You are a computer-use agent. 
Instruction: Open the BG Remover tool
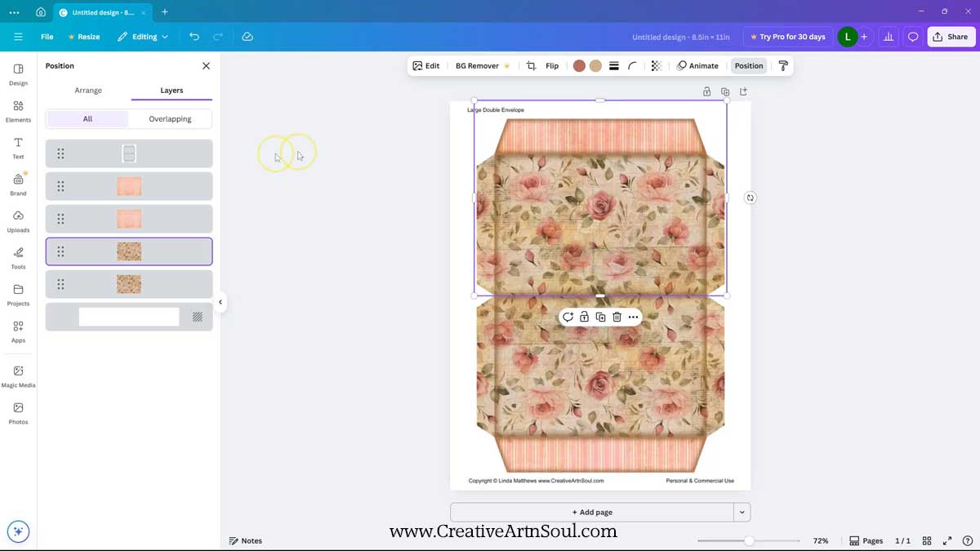[483, 66]
